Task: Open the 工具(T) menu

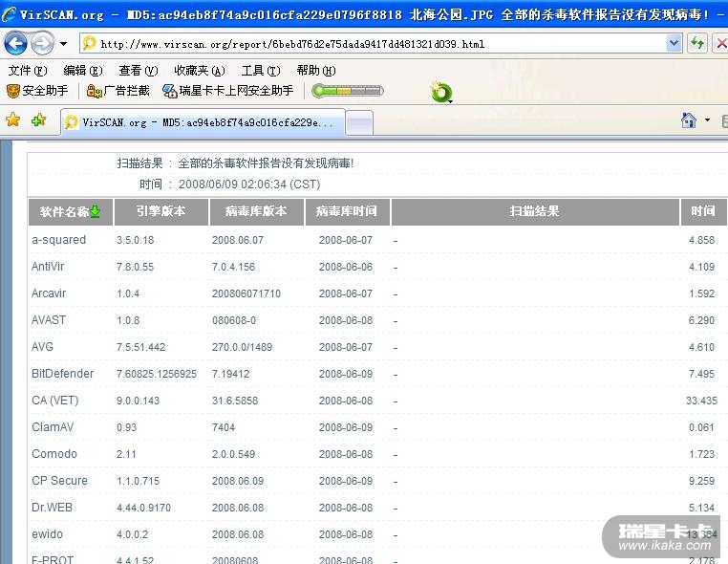Action: 261,71
